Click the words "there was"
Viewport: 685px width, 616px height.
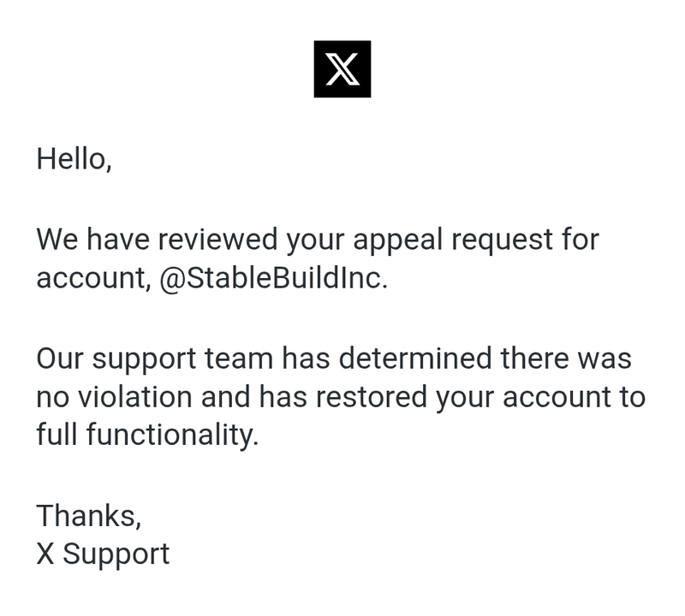566,358
